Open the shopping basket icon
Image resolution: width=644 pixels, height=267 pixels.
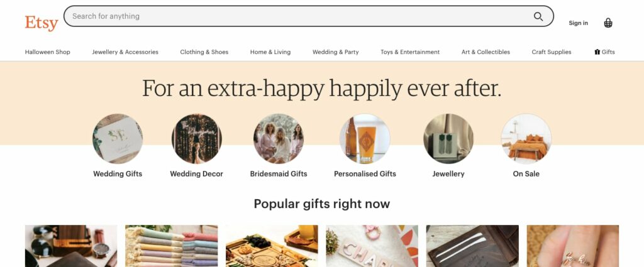(608, 23)
